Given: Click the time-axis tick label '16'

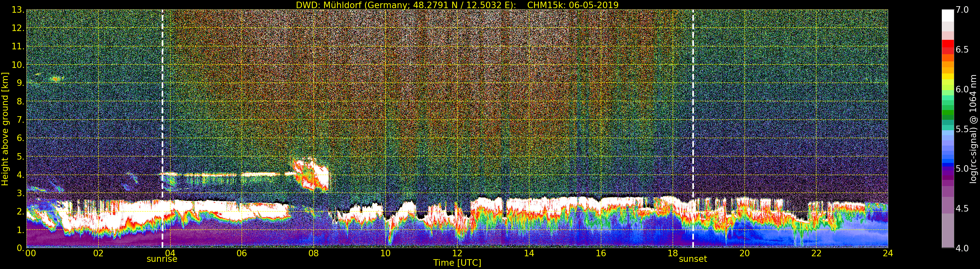Looking at the screenshot, I should tap(601, 253).
